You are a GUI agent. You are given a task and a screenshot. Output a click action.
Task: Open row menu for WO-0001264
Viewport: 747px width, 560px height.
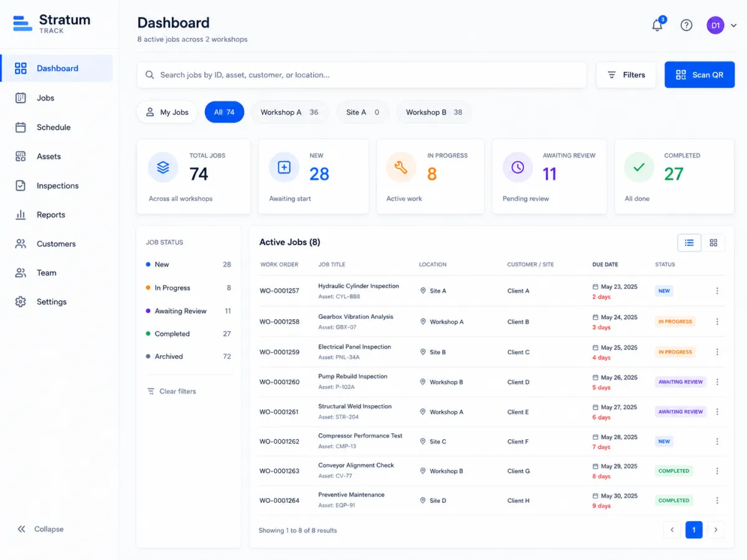click(717, 500)
